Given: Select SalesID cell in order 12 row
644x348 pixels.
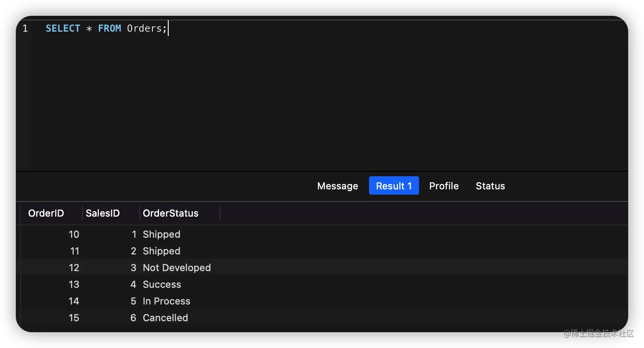Looking at the screenshot, I should pyautogui.click(x=111, y=268).
